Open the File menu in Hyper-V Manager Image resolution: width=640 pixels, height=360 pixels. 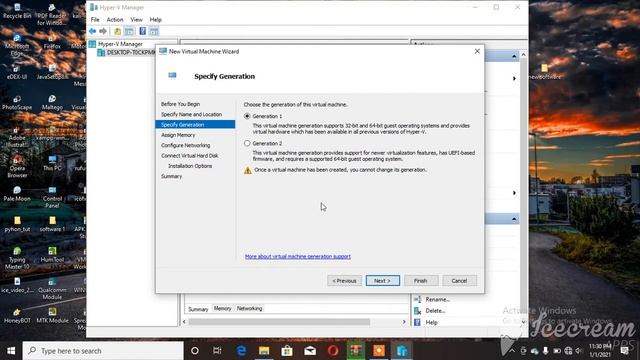click(x=95, y=20)
